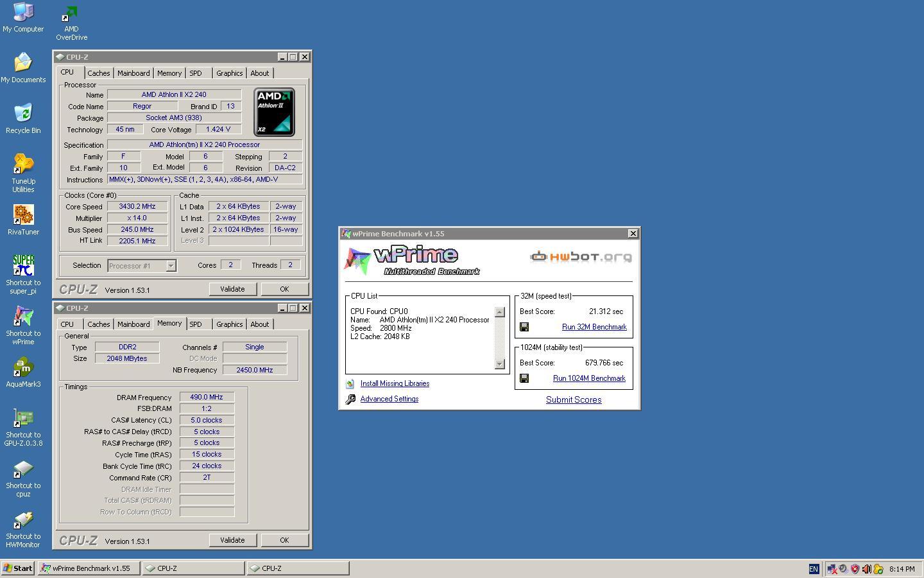Select the first CPU-Z taskbar button
This screenshot has height=578, width=924.
click(x=193, y=568)
